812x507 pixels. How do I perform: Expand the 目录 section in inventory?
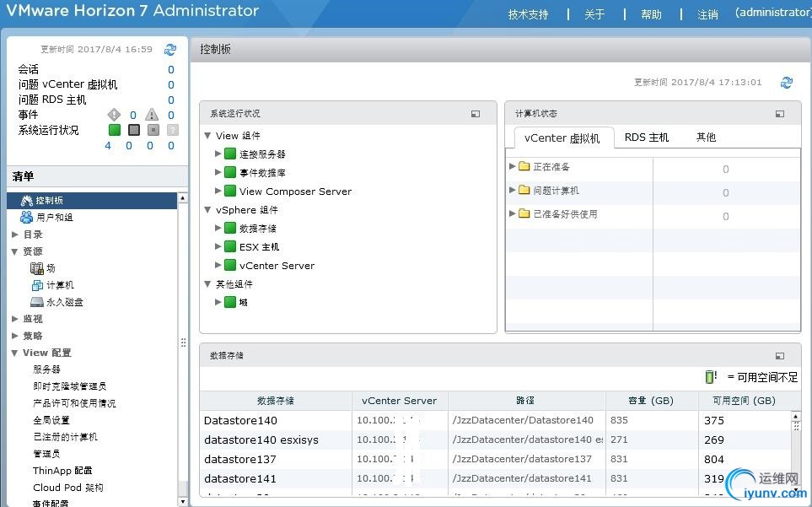(15, 234)
